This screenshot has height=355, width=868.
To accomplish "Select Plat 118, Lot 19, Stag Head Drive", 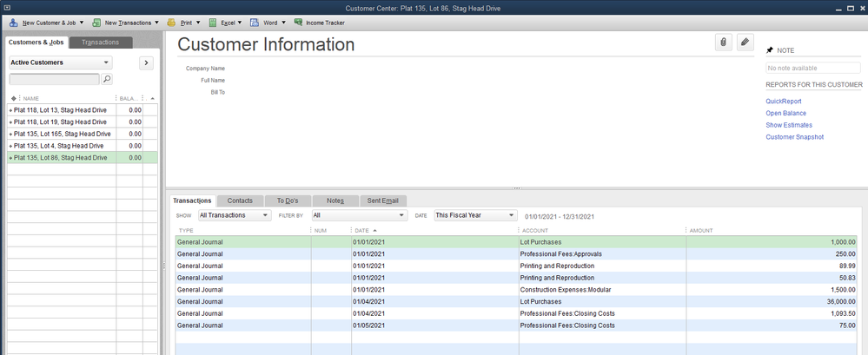I will [82, 122].
